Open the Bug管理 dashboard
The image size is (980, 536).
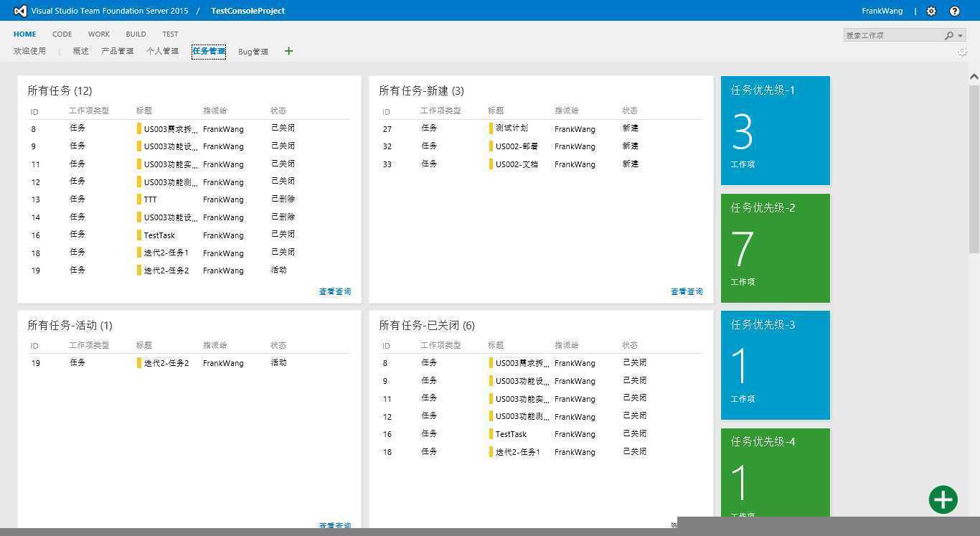point(253,52)
